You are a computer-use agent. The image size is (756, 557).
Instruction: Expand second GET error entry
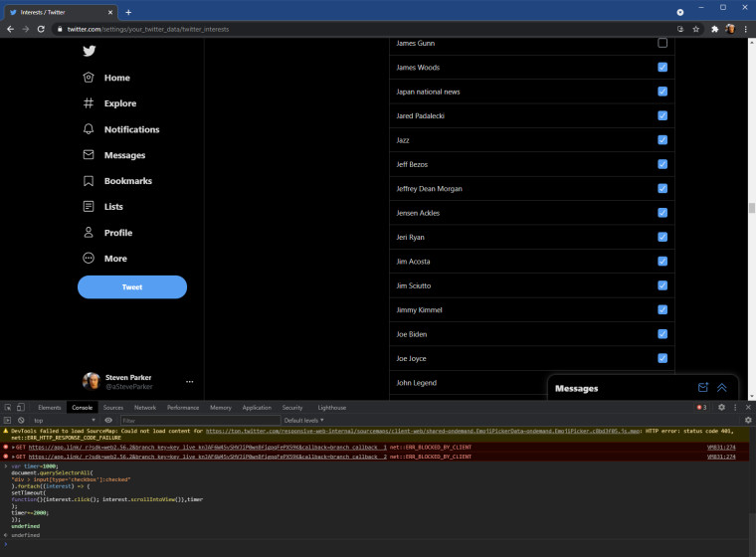[x=13, y=457]
